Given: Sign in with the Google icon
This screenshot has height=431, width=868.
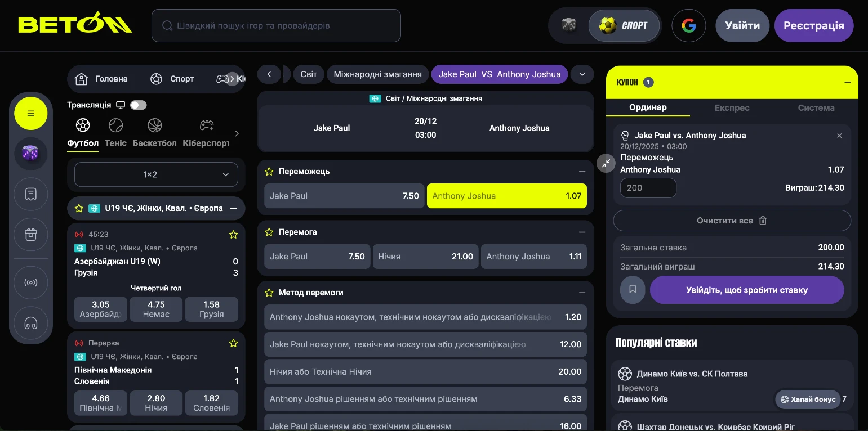Looking at the screenshot, I should point(689,25).
